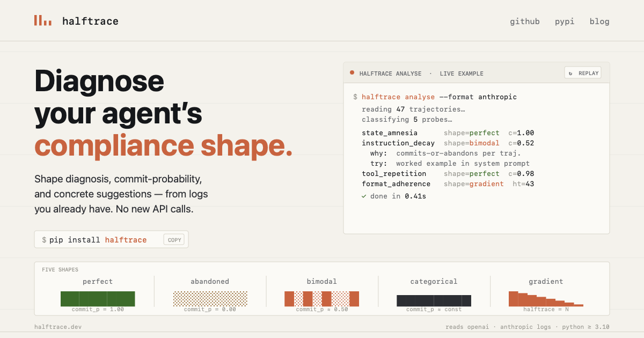The width and height of the screenshot is (644, 338).
Task: Click the 'perfect' shape label
Action: 98,281
